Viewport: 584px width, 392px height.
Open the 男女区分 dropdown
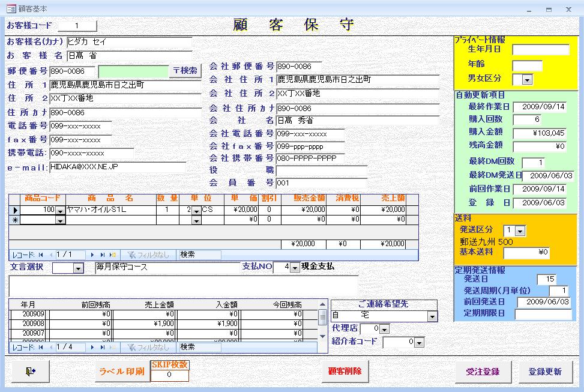(x=527, y=79)
